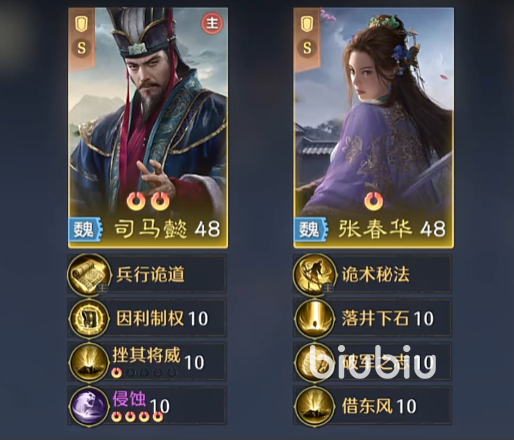Select the 魏 faction tag on 张春华
This screenshot has height=440, width=514.
tap(311, 229)
